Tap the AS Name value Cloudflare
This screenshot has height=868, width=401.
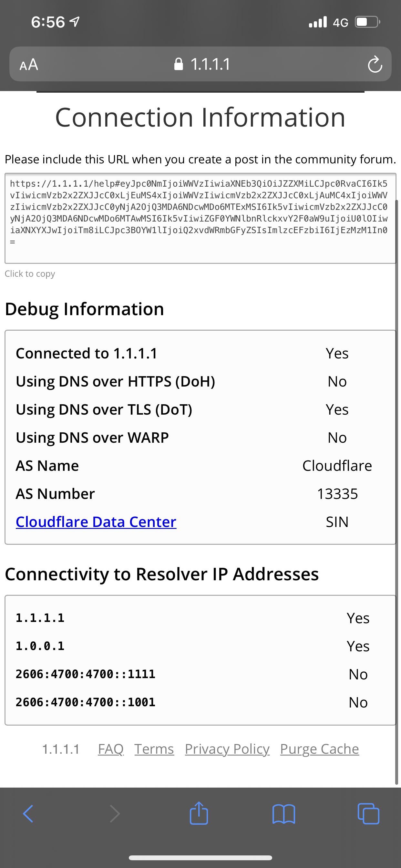[337, 466]
